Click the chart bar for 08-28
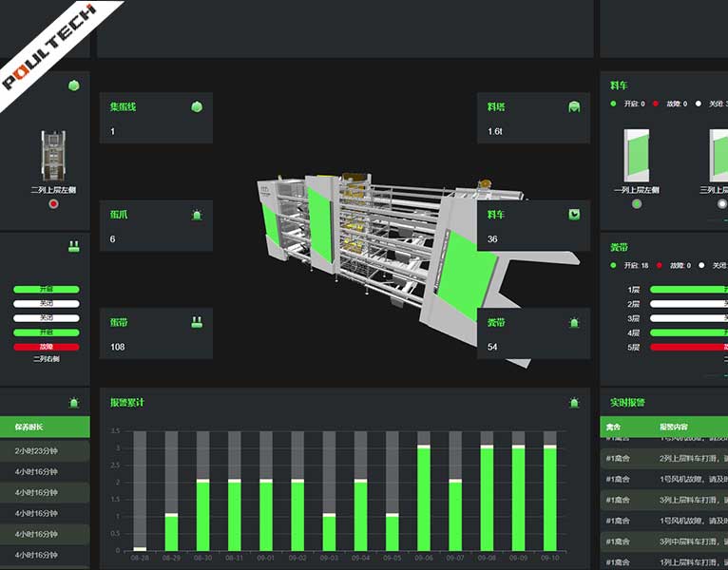The width and height of the screenshot is (728, 570). [140, 491]
